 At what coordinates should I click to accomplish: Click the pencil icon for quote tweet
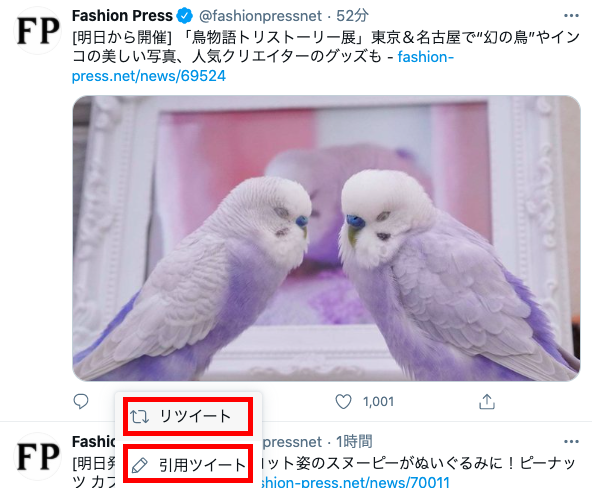139,465
